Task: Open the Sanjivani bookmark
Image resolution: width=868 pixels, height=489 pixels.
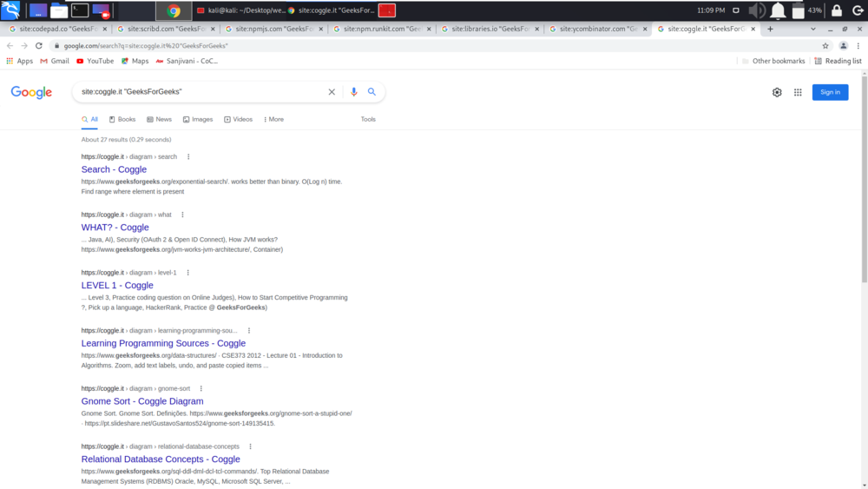Action: (x=187, y=61)
